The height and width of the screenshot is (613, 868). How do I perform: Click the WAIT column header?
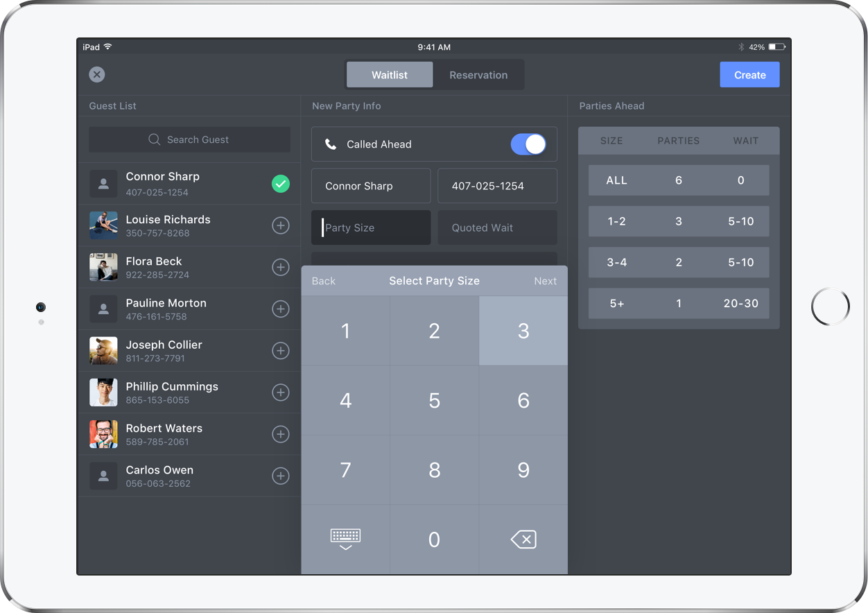click(x=746, y=141)
